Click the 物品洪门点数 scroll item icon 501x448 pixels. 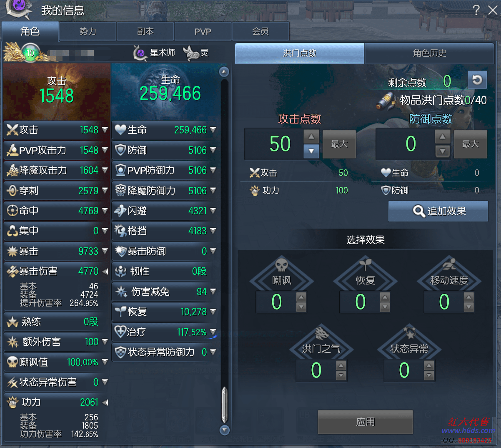(386, 101)
